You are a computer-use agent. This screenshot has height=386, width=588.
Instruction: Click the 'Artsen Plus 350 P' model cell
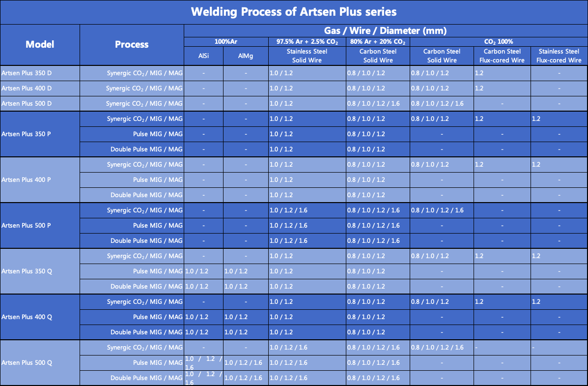tap(40, 134)
